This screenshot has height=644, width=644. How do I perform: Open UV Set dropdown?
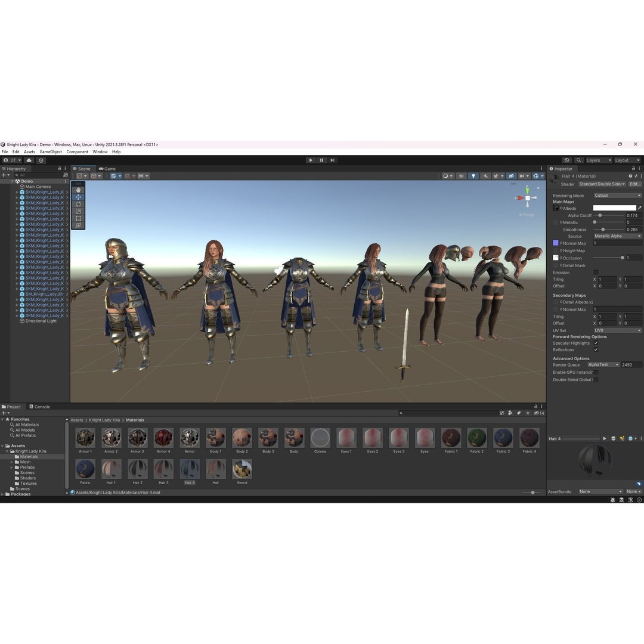pos(617,330)
